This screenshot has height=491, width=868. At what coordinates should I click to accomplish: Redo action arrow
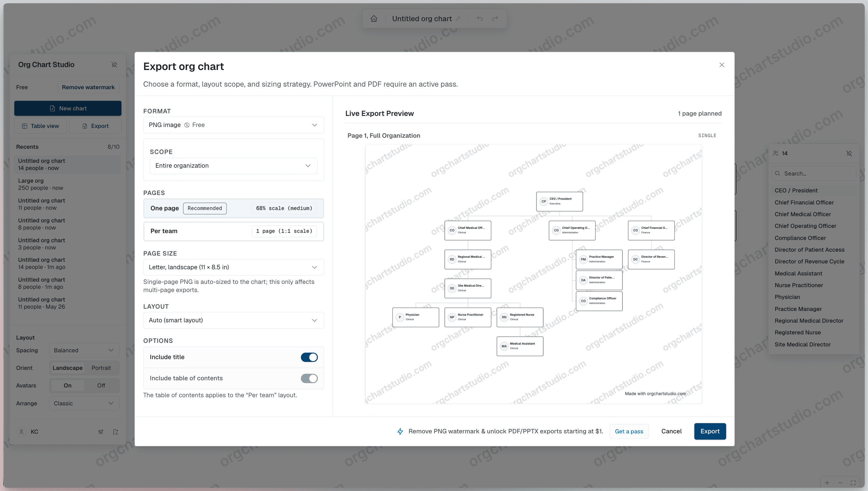(495, 19)
